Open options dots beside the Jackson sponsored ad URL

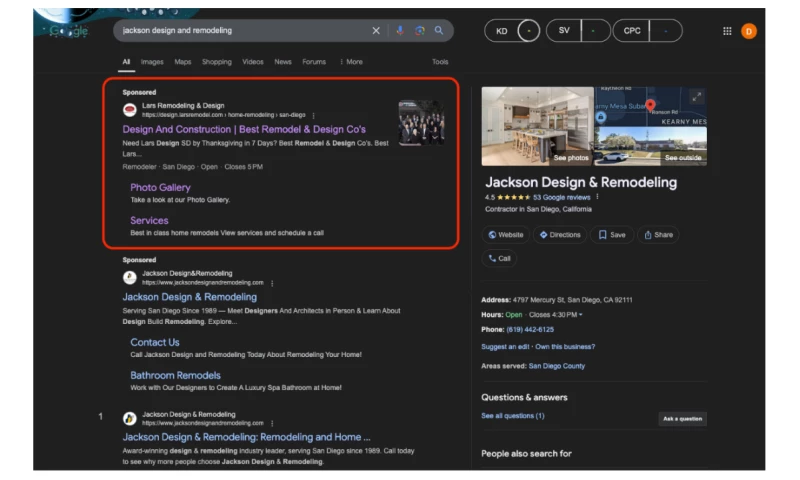pyautogui.click(x=272, y=283)
